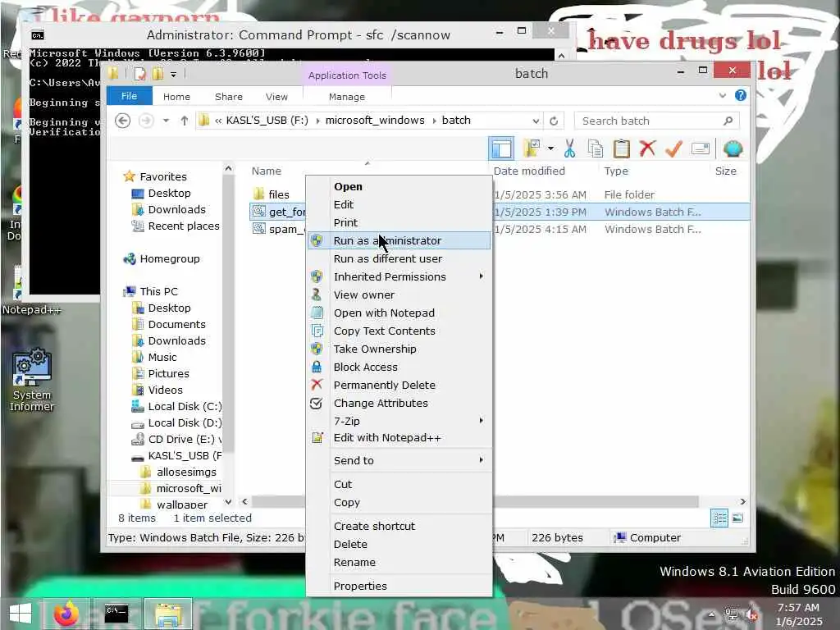Select Copy Text Contents
Viewport: 840px width, 630px height.
[x=399, y=331]
